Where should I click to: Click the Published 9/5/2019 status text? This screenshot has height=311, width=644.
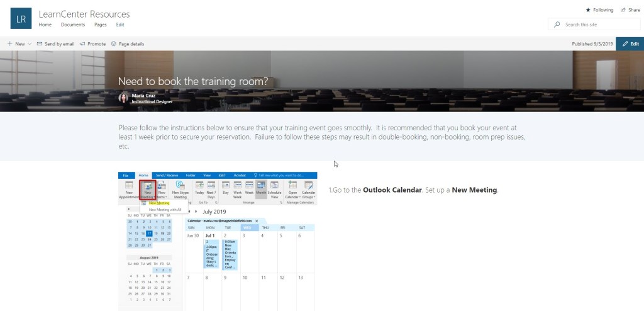click(591, 44)
